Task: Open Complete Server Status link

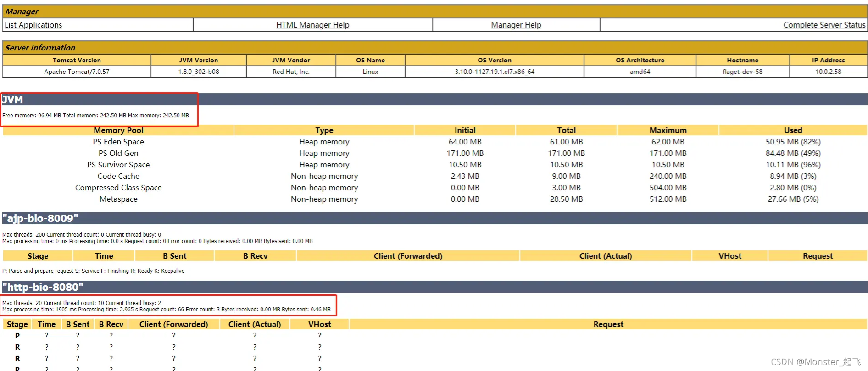Action: [x=824, y=25]
